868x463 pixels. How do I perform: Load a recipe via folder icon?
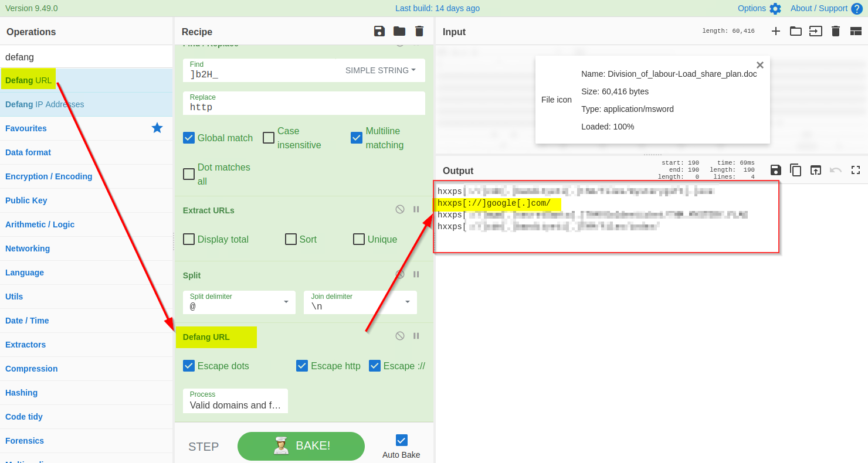tap(399, 32)
